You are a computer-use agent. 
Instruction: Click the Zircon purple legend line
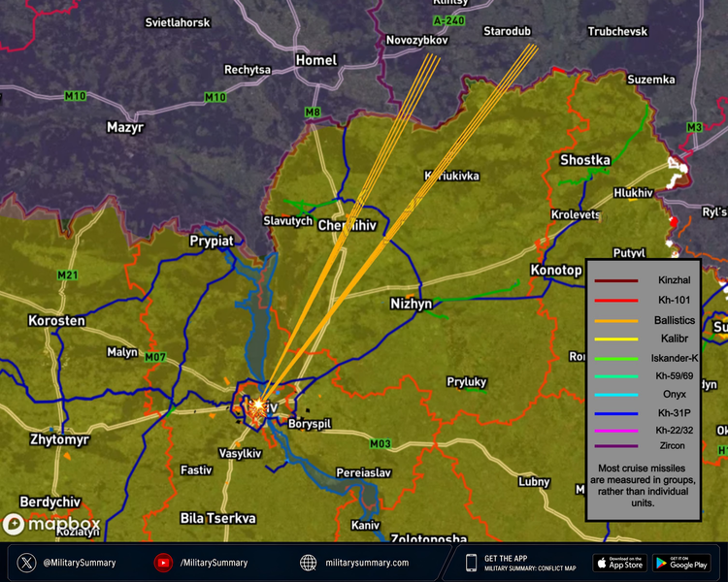pos(616,446)
